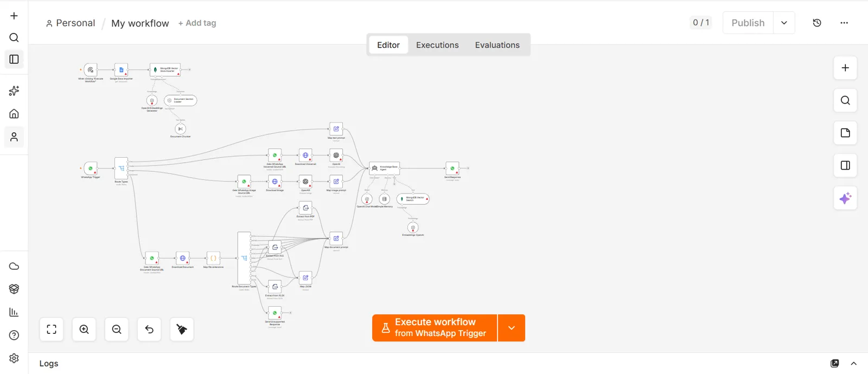
Task: Select the Editor tab
Action: click(x=388, y=45)
